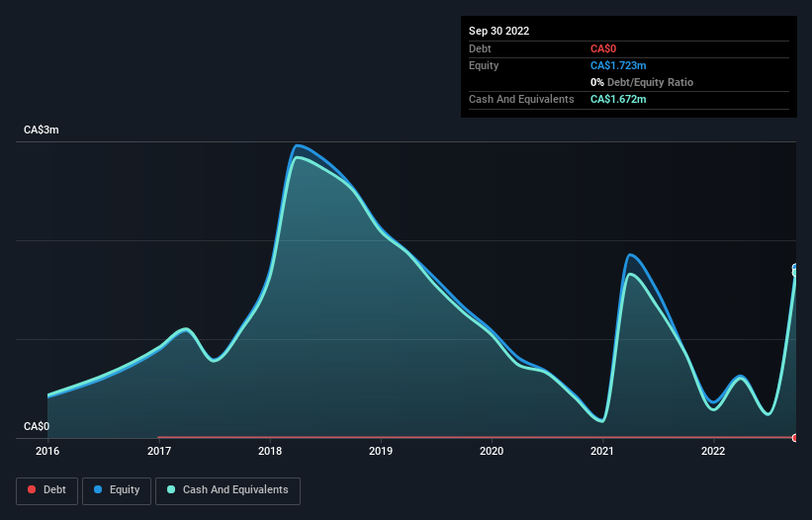Select the 2018 x-axis label
Screen dimensions: 812x520
270,451
